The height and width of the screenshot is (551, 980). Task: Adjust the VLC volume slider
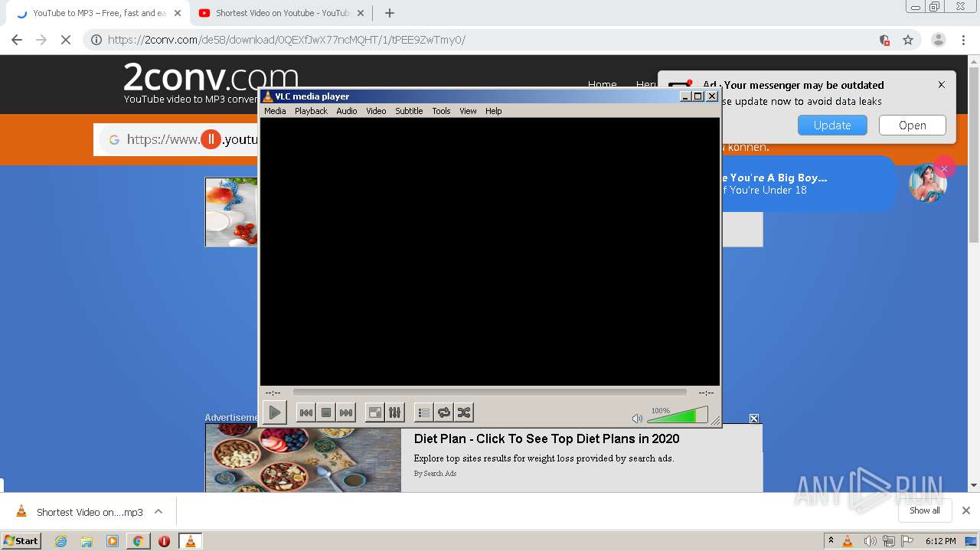(x=677, y=416)
